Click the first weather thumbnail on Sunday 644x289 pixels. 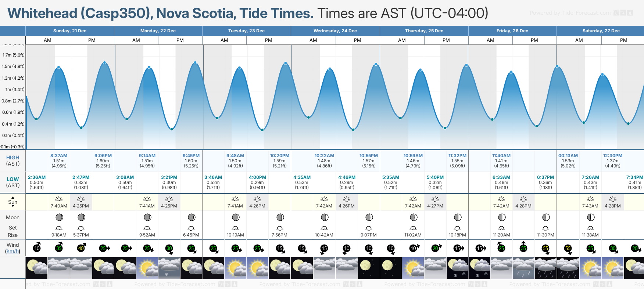click(37, 268)
